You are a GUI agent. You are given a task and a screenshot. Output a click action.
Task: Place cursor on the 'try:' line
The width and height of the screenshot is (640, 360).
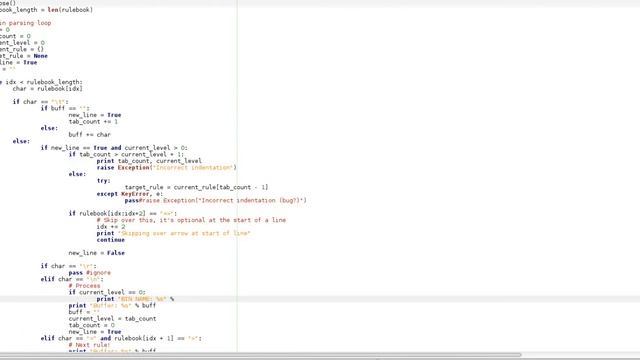(x=103, y=180)
